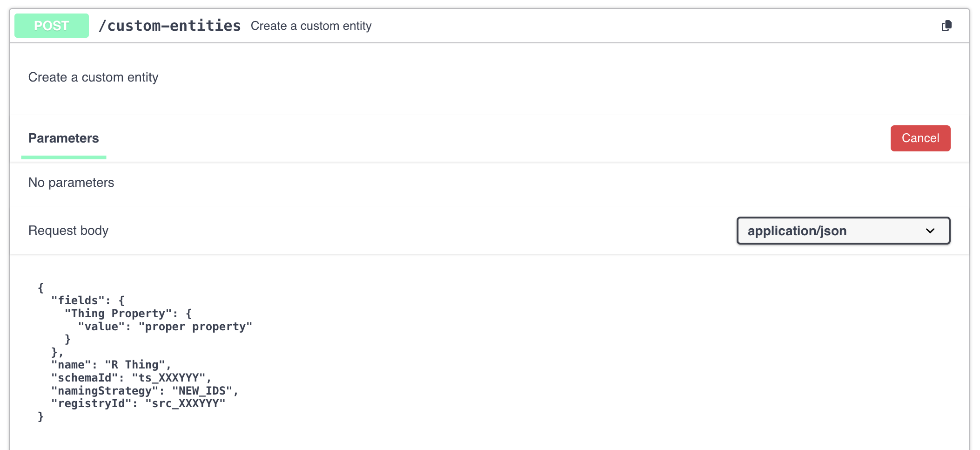Click the No parameters text
This screenshot has width=980, height=450.
71,183
